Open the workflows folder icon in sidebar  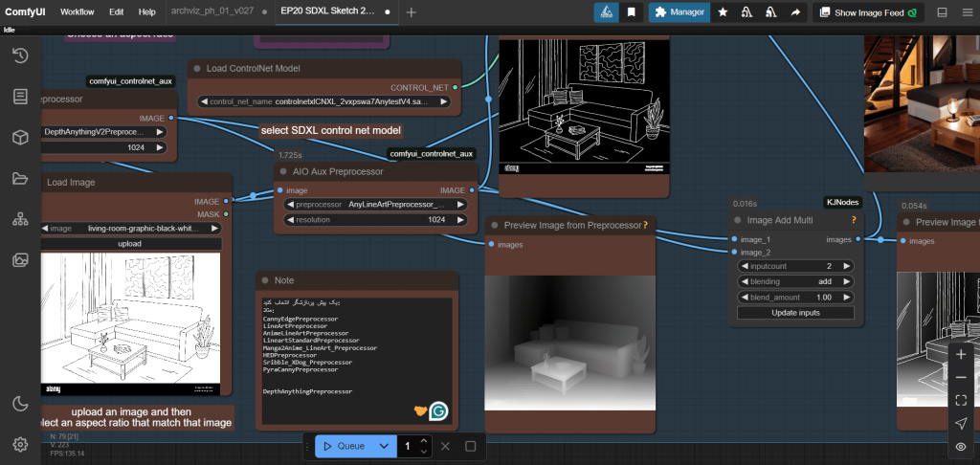coord(19,178)
